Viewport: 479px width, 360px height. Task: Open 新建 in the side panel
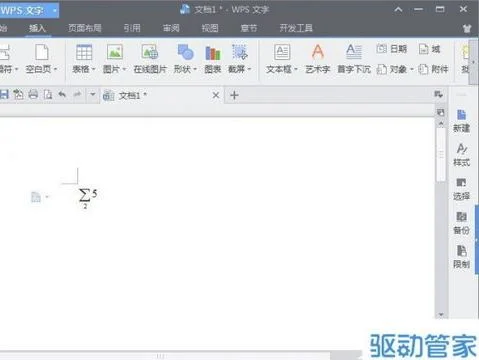(x=461, y=121)
